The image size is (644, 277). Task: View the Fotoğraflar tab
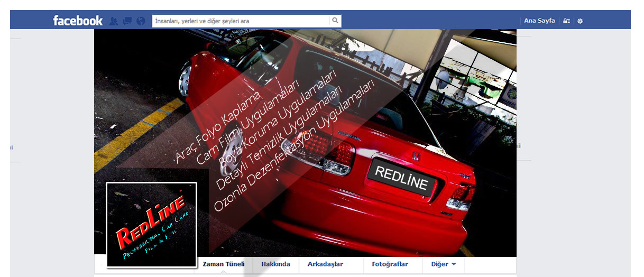point(390,264)
